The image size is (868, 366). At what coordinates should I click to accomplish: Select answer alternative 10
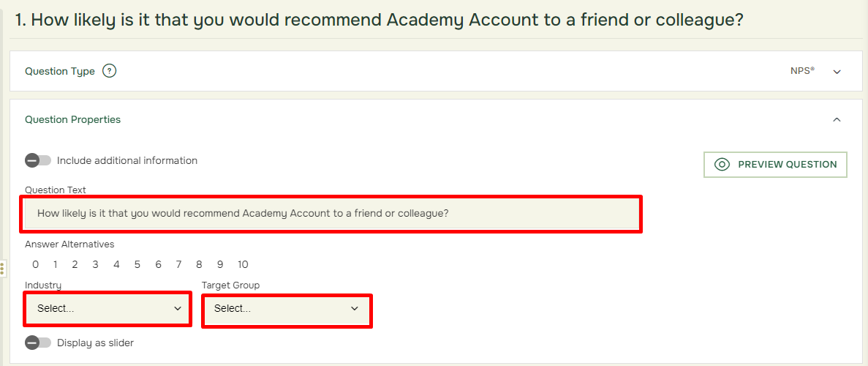(243, 264)
